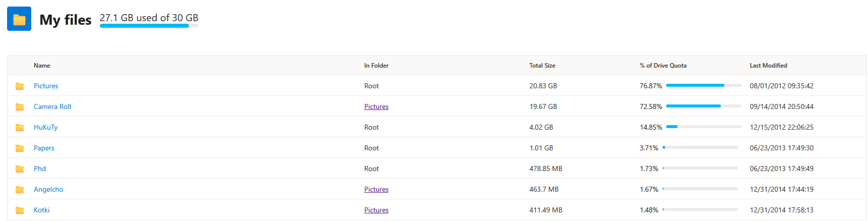868x221 pixels.
Task: Click the folder icon beside Pictures
Action: coord(20,86)
